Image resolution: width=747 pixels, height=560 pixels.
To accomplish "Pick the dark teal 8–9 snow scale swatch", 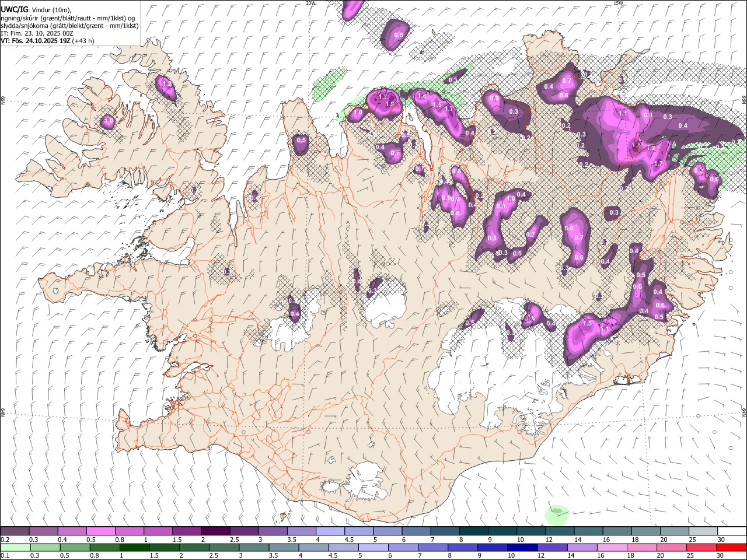I will [473, 531].
